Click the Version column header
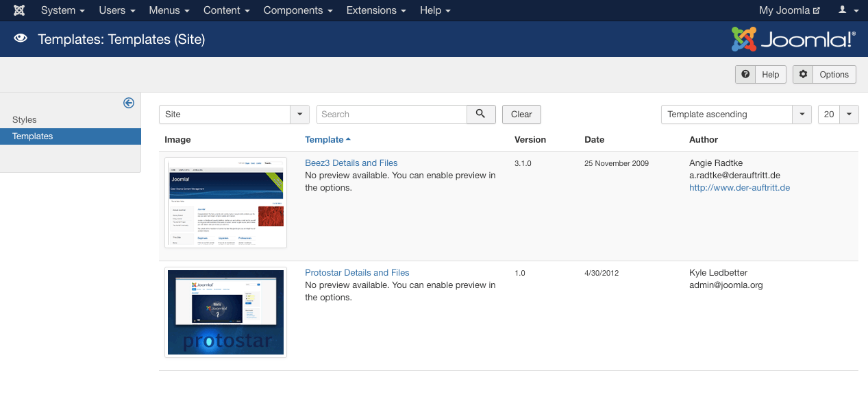The image size is (868, 408). (530, 140)
